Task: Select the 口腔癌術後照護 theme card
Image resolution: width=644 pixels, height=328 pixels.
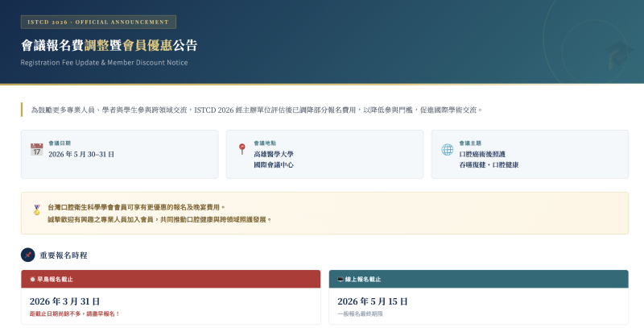Action: pos(530,154)
